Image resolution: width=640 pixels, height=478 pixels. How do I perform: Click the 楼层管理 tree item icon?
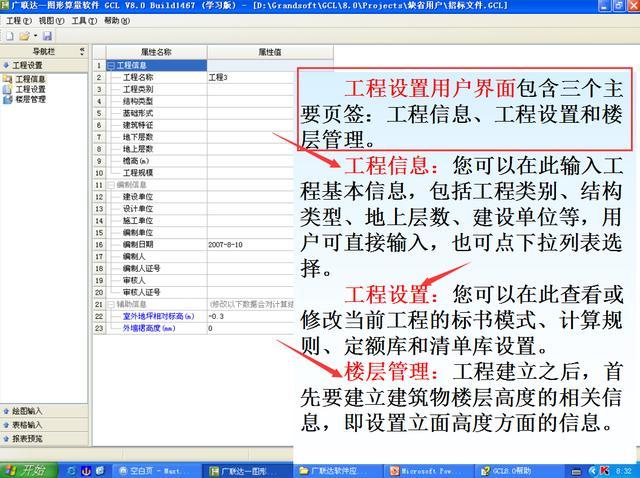click(8, 99)
